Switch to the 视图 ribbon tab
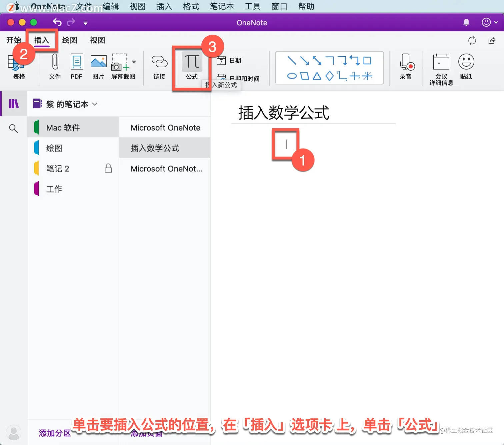This screenshot has height=445, width=504. 98,40
